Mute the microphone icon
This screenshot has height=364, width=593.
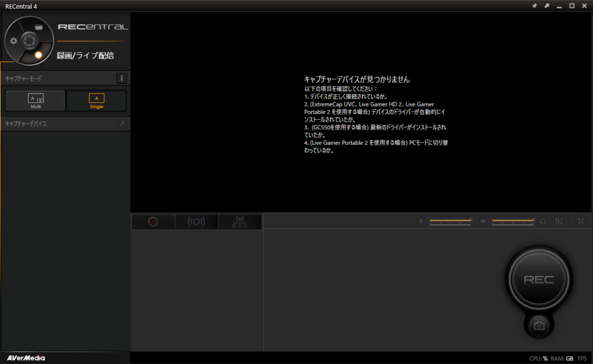pyautogui.click(x=420, y=222)
